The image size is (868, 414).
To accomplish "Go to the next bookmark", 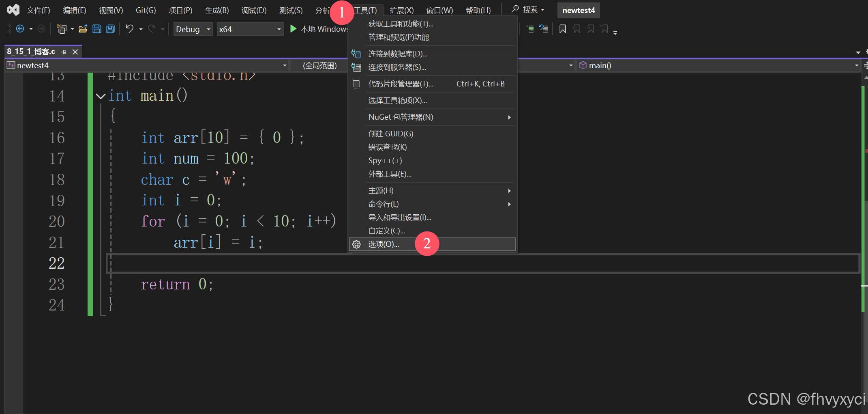I will (x=591, y=29).
